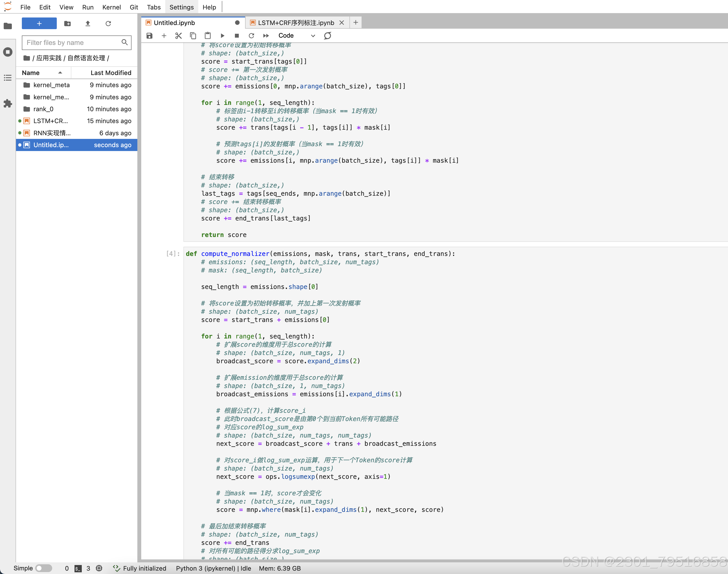Image resolution: width=728 pixels, height=574 pixels.
Task: Open the Kernel menu
Action: pos(111,7)
